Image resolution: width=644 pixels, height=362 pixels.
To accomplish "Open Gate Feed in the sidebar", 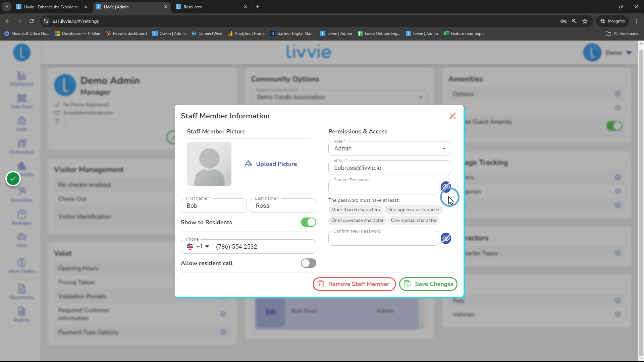I will tap(21, 101).
